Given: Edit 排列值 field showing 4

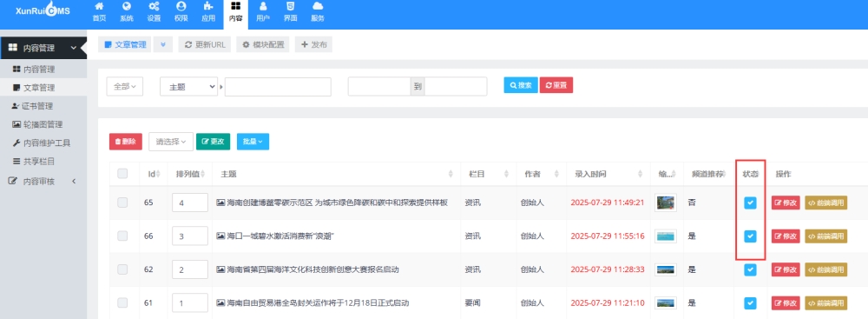Looking at the screenshot, I should (x=190, y=203).
